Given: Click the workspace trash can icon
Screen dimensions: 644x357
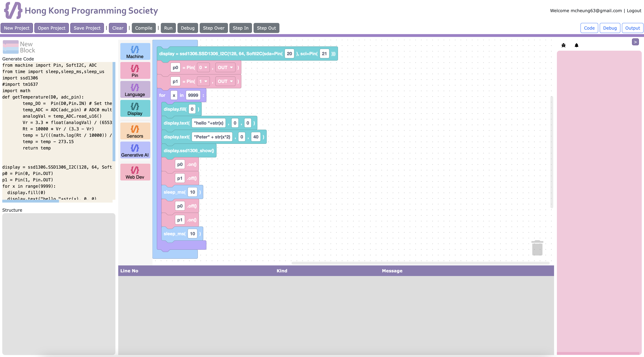Looking at the screenshot, I should coord(537,248).
